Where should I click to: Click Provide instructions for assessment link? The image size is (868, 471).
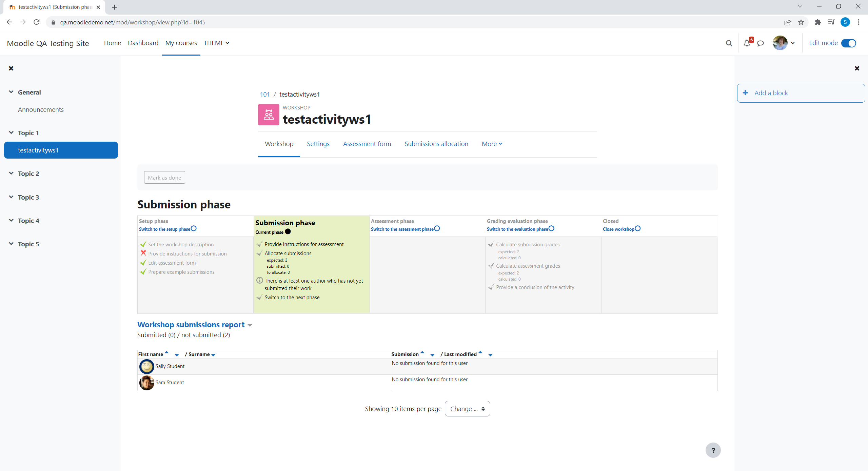tap(304, 244)
